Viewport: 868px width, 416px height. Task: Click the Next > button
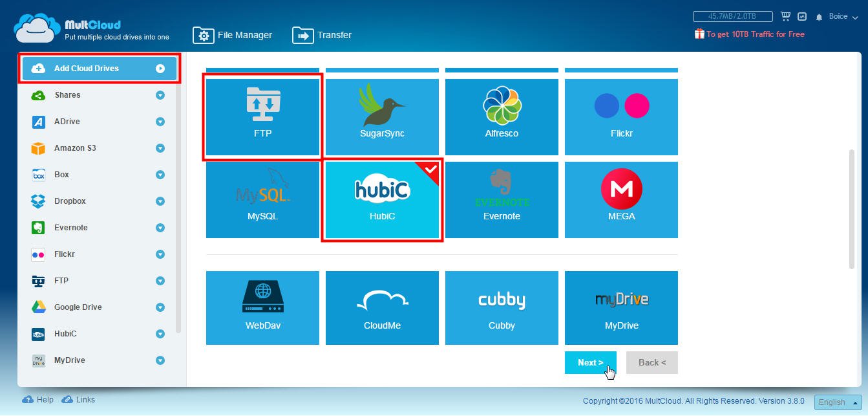click(x=590, y=363)
